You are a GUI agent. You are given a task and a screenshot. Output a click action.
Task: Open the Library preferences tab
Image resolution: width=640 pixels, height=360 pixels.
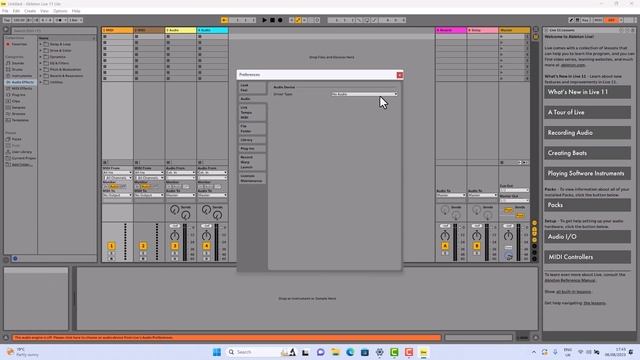[x=252, y=140]
